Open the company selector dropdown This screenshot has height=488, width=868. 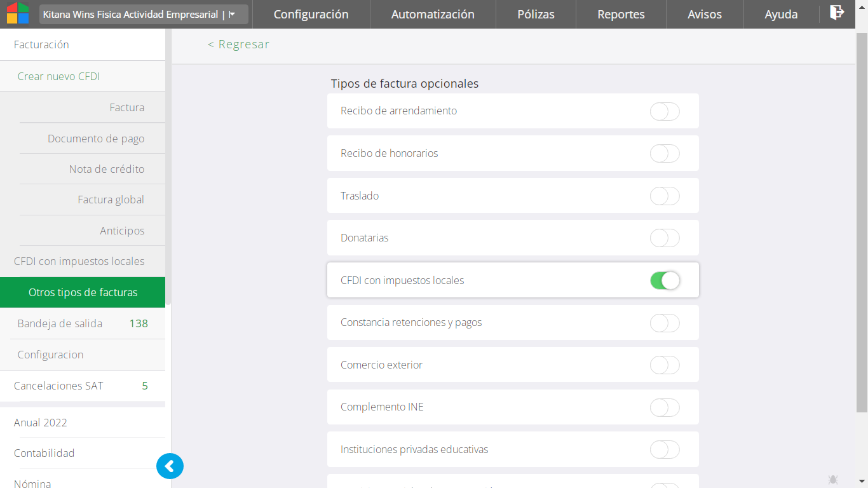[144, 14]
